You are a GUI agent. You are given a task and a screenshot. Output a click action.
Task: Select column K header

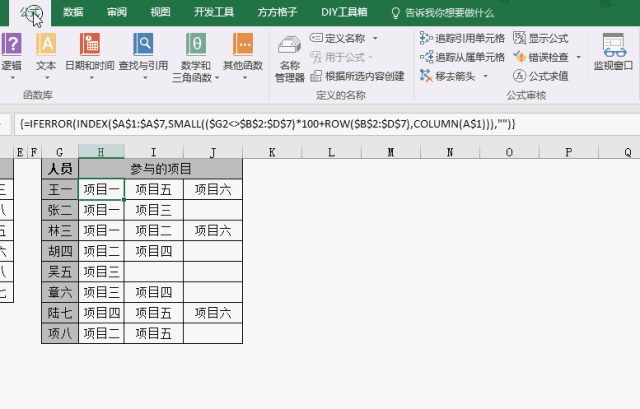coord(272,152)
